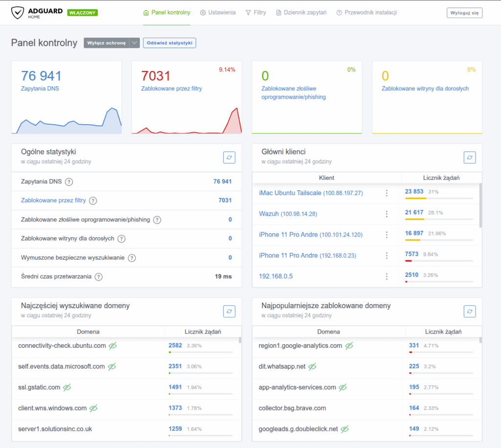Open help icon for złośliwe oprogramowanie/phishing row
This screenshot has height=448, width=501.
157,220
